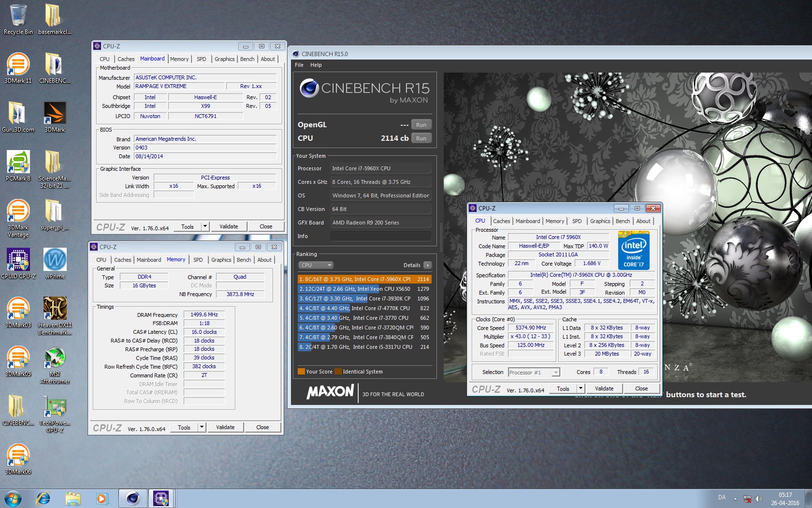Launch CPUID CPU-Z desktop shortcut

[18, 264]
